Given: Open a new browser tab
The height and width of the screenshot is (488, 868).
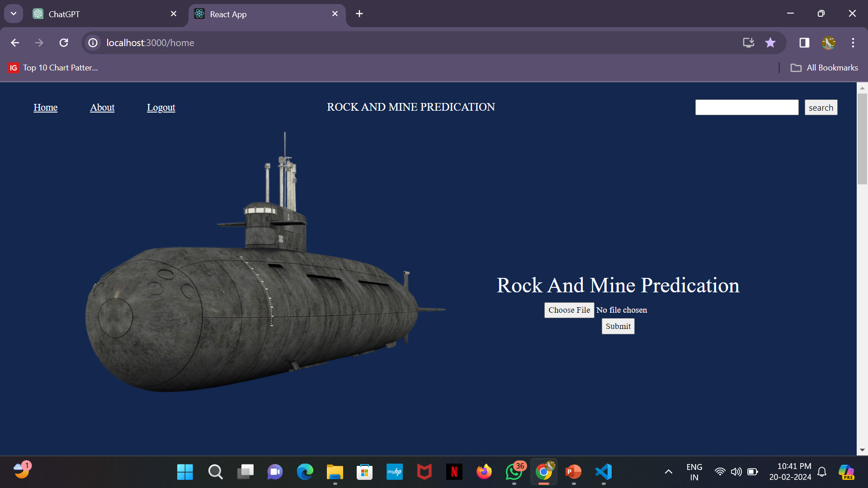Looking at the screenshot, I should tap(359, 14).
